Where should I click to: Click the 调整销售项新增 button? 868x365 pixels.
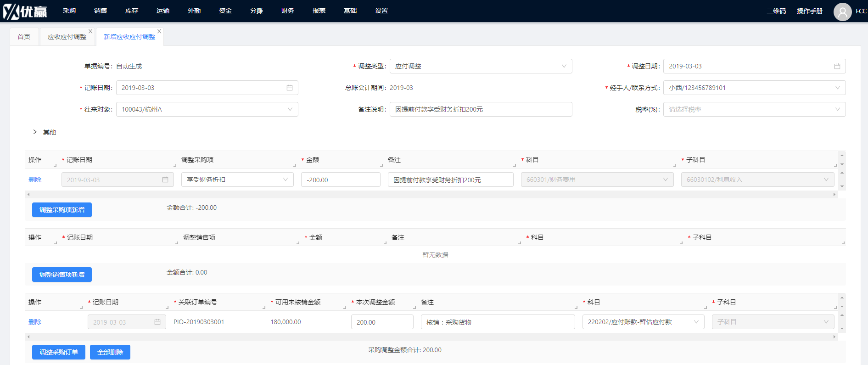(62, 275)
